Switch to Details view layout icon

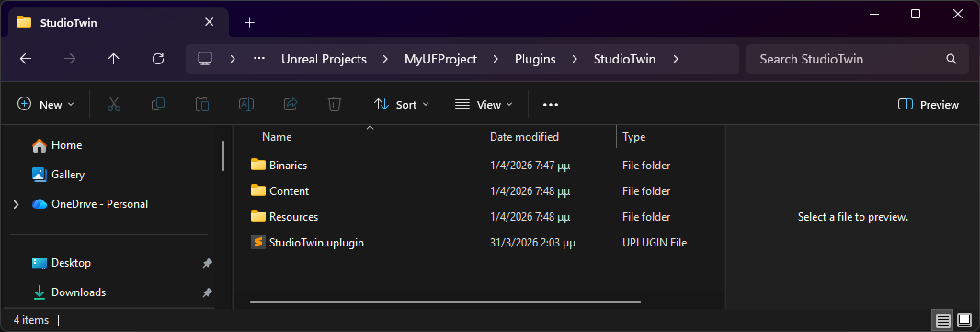(943, 321)
